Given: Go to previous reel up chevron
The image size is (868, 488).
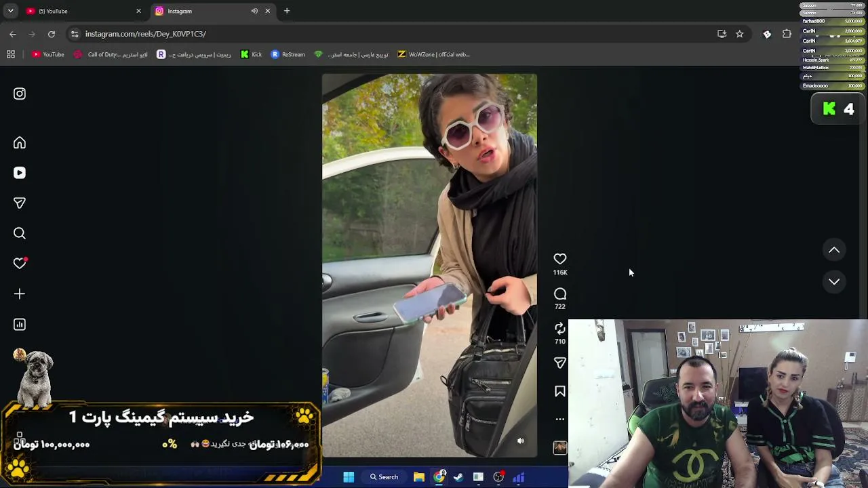Looking at the screenshot, I should (x=834, y=250).
